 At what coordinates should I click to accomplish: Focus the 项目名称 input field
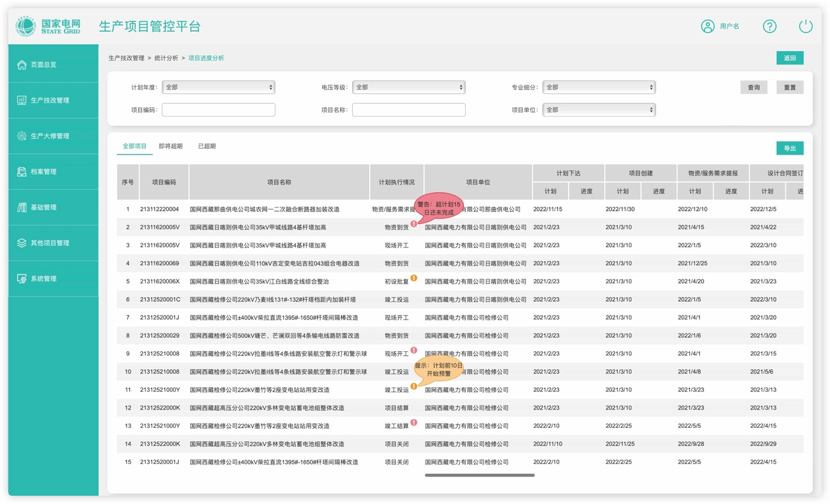pyautogui.click(x=409, y=110)
